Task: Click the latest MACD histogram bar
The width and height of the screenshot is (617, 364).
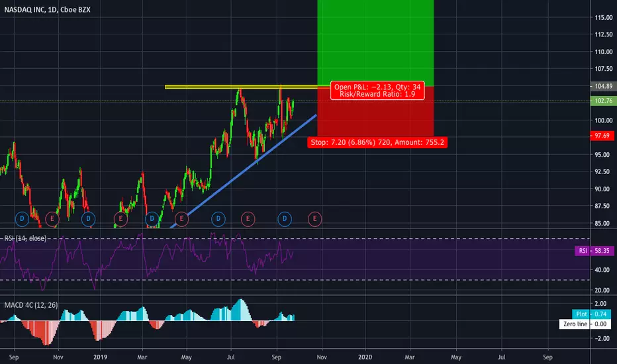Action: [293, 318]
